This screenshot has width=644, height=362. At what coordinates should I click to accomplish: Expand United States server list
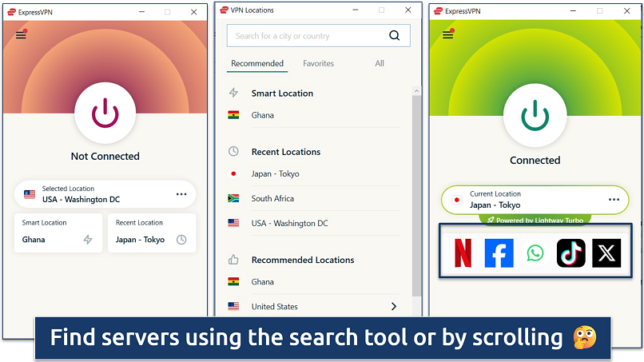393,306
